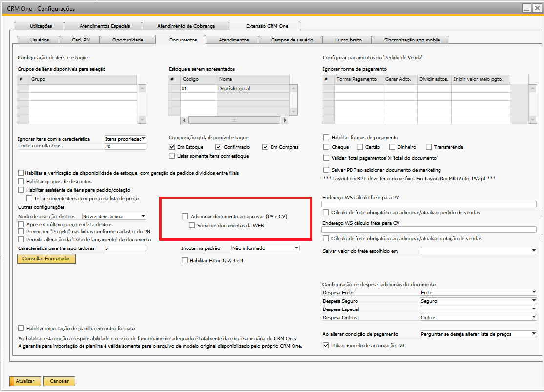Expand Ao alterar condição de pagamento dropdown
This screenshot has width=544, height=392.
tap(533, 334)
